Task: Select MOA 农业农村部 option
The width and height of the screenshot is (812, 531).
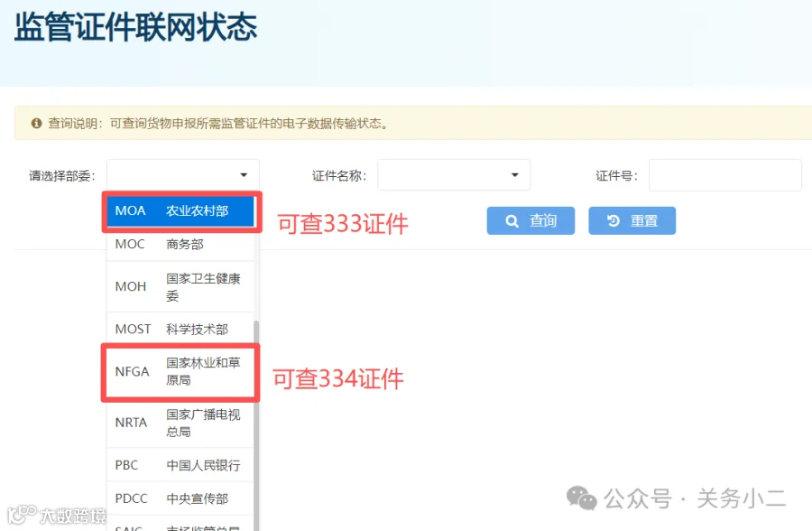Action: pos(180,211)
